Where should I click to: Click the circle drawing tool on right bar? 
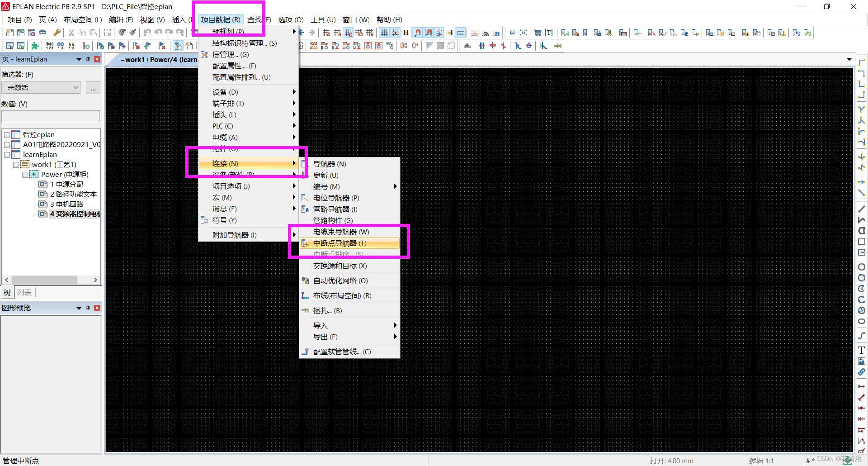point(862,267)
